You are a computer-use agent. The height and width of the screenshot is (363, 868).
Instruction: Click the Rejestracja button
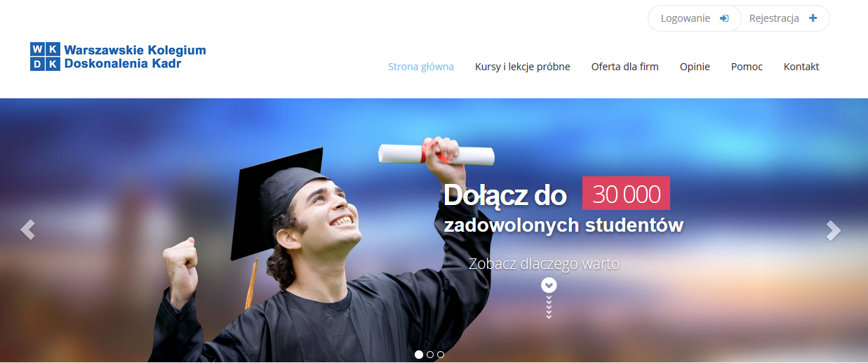click(x=784, y=18)
